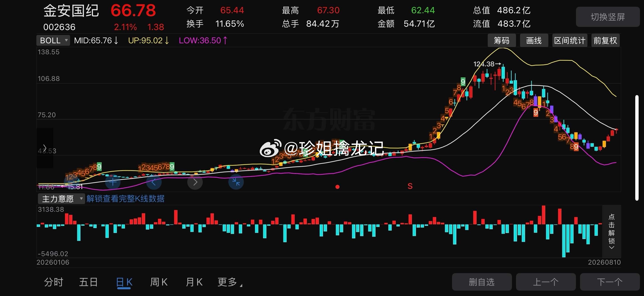The image size is (644, 296).
Task: Open the BOLL indicator dropdown
Action: [53, 40]
